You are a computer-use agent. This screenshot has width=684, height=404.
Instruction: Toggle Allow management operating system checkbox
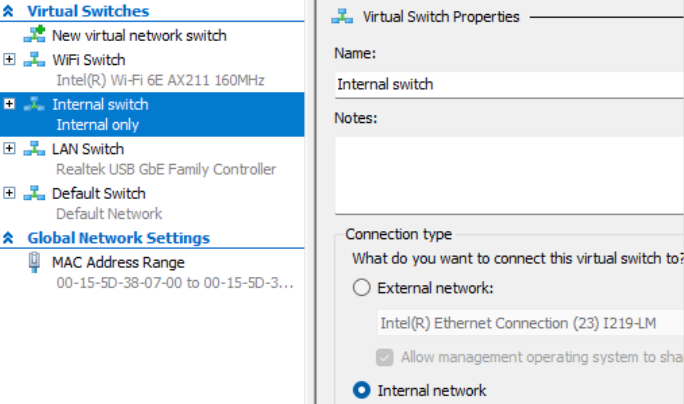pyautogui.click(x=385, y=357)
